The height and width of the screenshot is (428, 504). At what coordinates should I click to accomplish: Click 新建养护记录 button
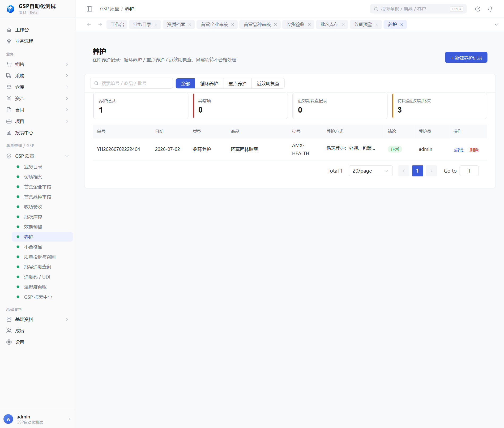tap(466, 57)
